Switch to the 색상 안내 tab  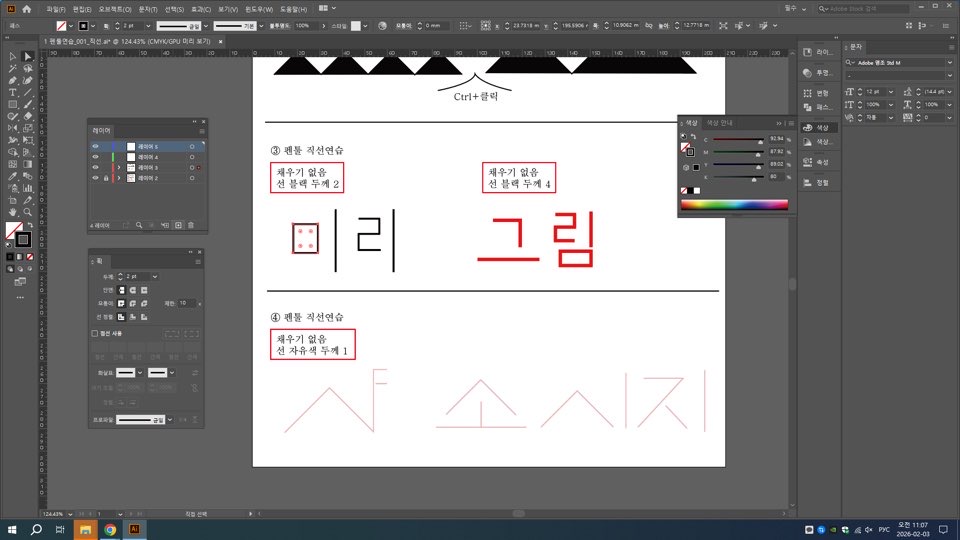pyautogui.click(x=720, y=121)
